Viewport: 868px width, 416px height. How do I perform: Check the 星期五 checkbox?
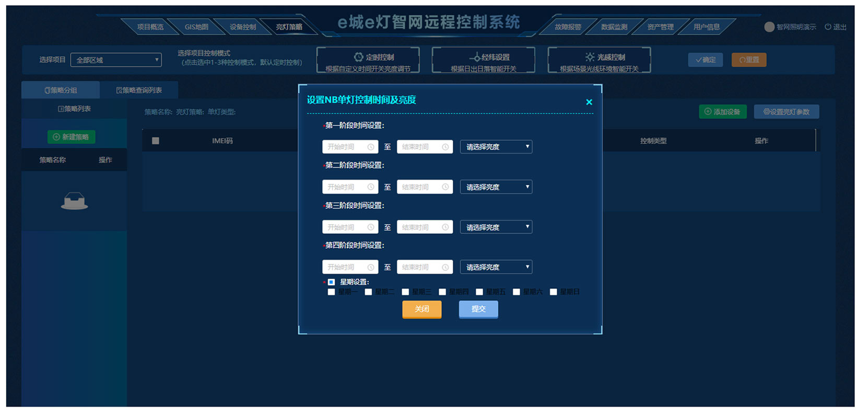pyautogui.click(x=479, y=292)
